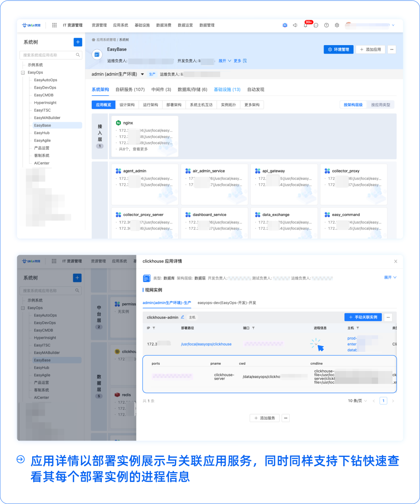Open the three-dot menu beside 手动关联实例

tap(388, 317)
